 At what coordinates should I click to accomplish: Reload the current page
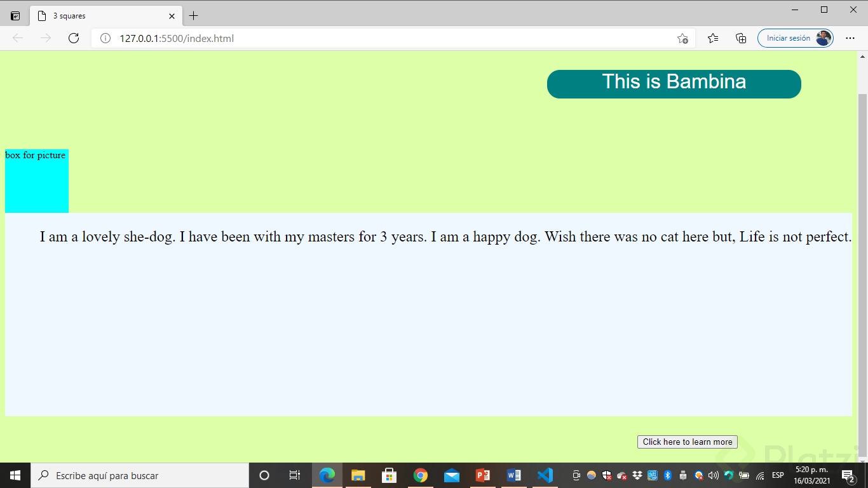point(74,38)
